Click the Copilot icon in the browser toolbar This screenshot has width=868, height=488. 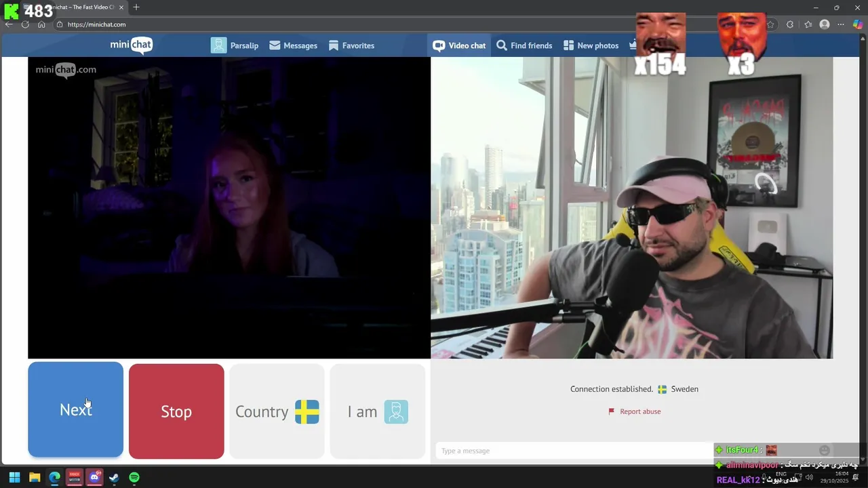[858, 24]
